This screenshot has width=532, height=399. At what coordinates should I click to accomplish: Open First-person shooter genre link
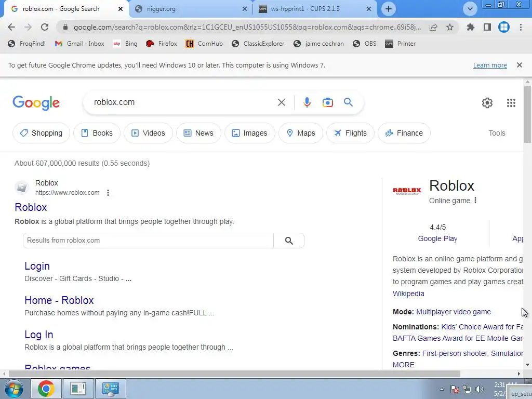454,353
